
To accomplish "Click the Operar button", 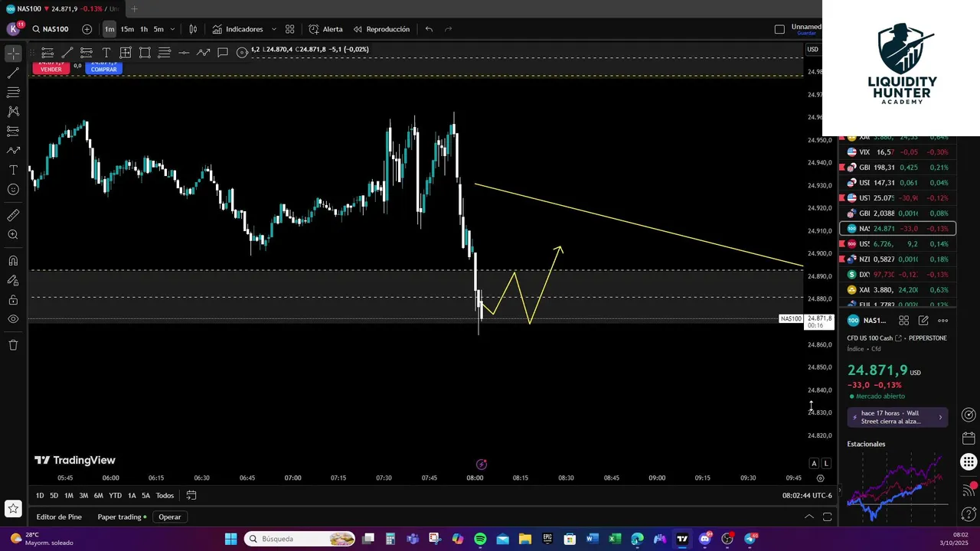I will (x=170, y=517).
